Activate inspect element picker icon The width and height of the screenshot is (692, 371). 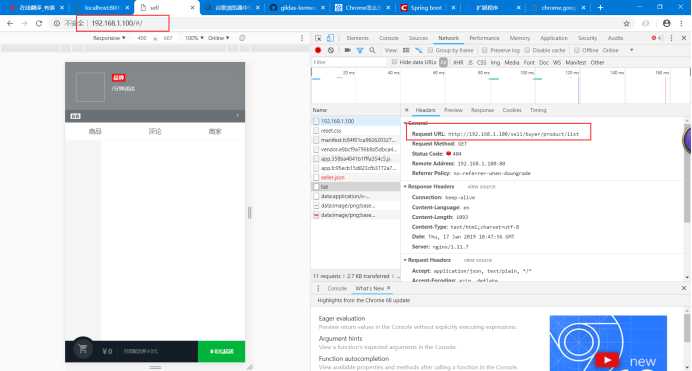(x=318, y=38)
